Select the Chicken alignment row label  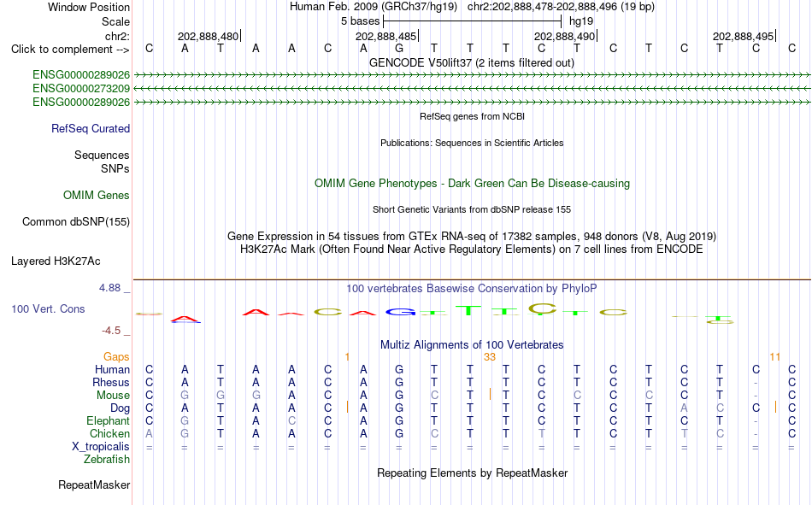point(109,433)
